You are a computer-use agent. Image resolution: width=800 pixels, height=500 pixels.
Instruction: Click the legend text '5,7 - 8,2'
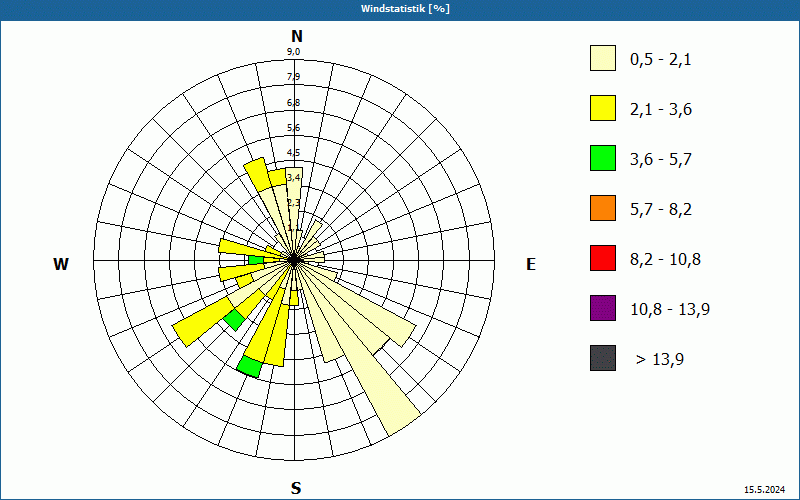[x=661, y=210]
